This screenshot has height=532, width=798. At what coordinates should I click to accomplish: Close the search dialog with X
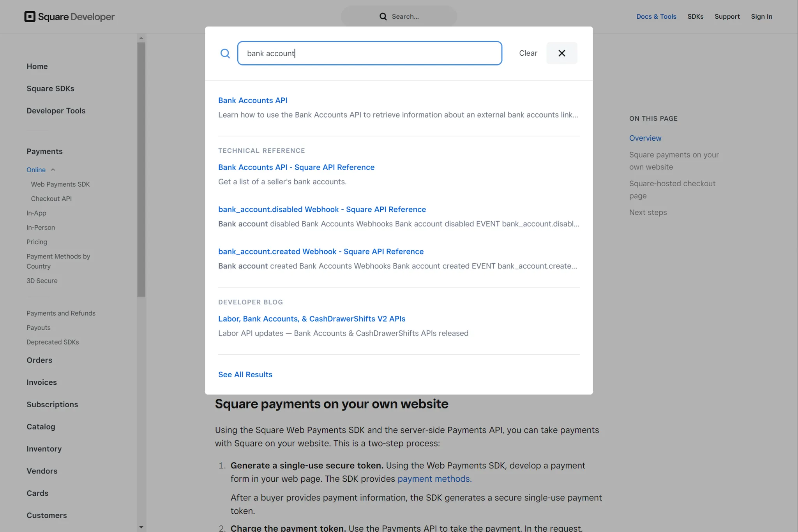point(561,53)
